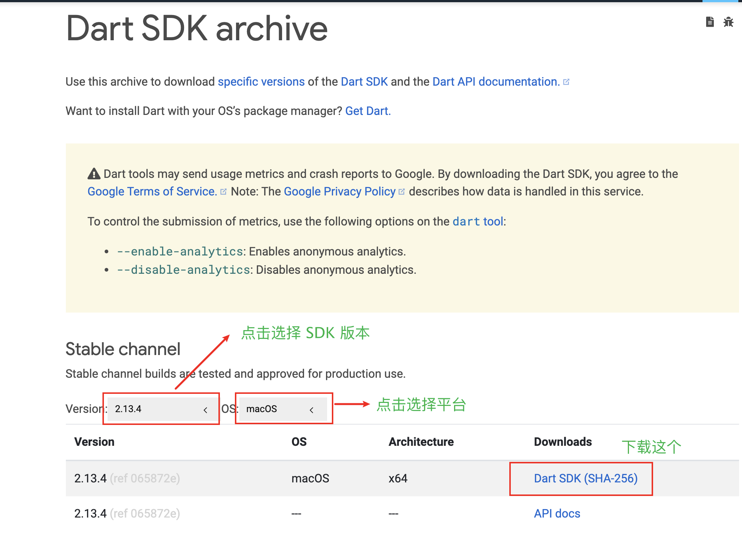Click the dart tool link
742x560 pixels.
[478, 221]
